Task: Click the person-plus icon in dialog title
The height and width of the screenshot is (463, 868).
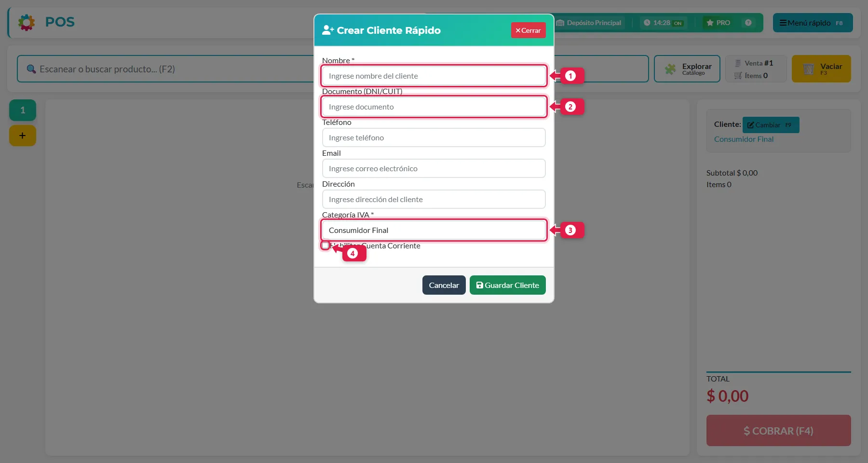Action: [328, 30]
